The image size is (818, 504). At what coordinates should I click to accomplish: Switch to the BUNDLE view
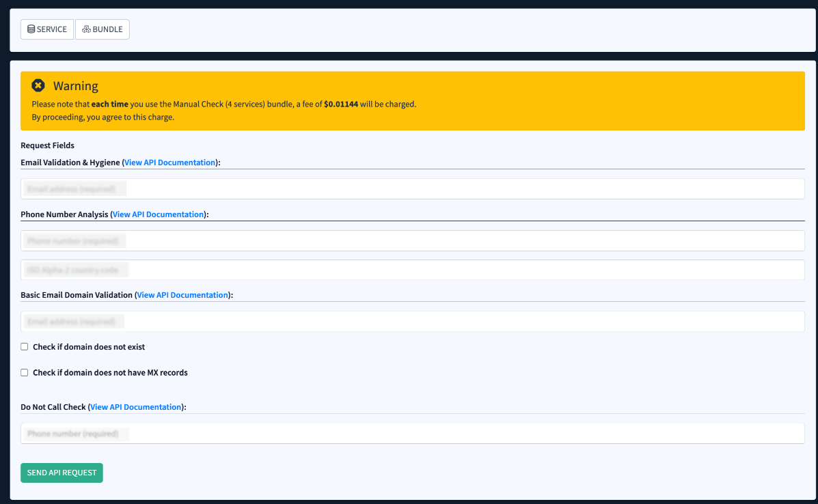(102, 29)
